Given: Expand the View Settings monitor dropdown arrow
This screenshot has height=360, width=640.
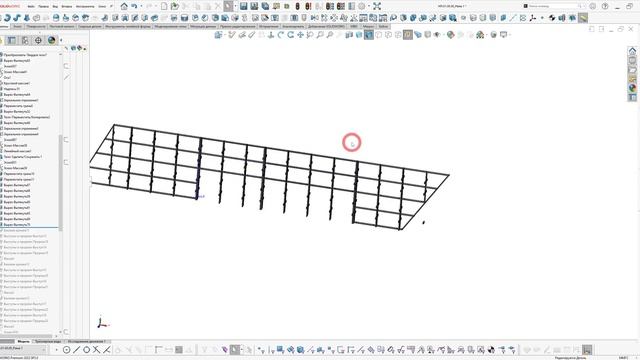Looking at the screenshot, I should pyautogui.click(x=510, y=35).
